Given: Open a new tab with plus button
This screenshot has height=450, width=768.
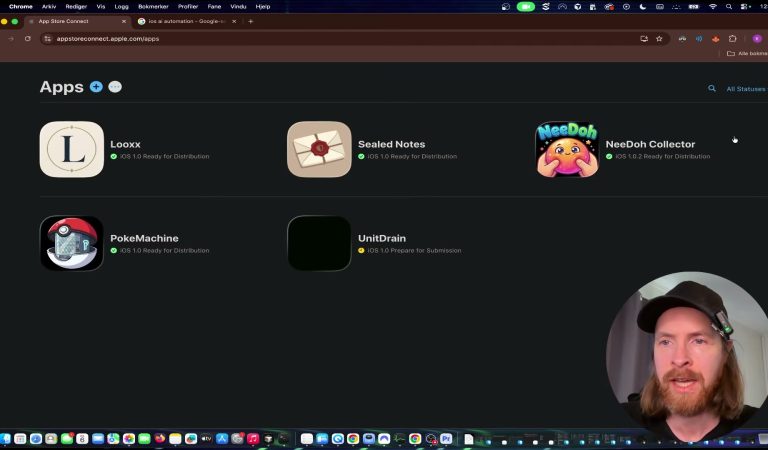Looking at the screenshot, I should (x=251, y=21).
